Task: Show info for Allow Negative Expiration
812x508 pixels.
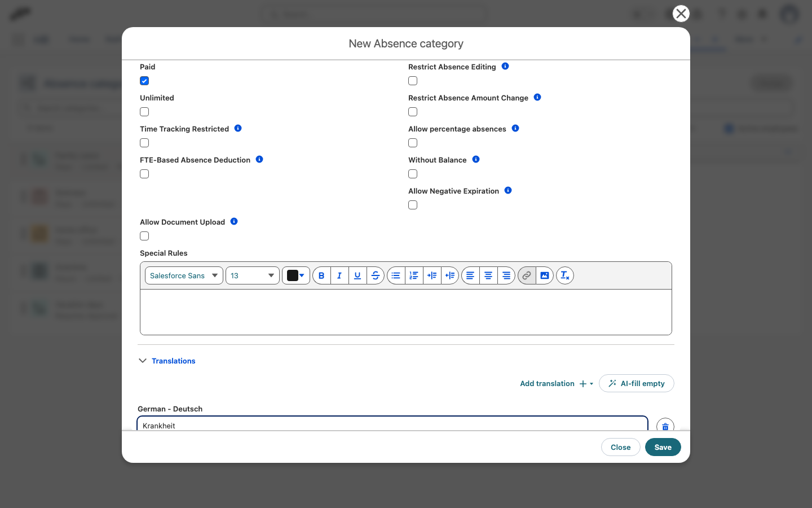Action: click(508, 190)
